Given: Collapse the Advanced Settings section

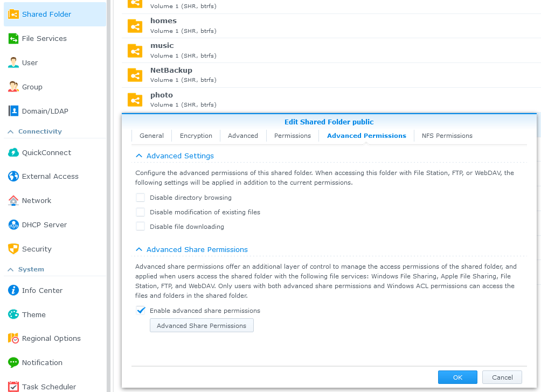Looking at the screenshot, I should (139, 156).
